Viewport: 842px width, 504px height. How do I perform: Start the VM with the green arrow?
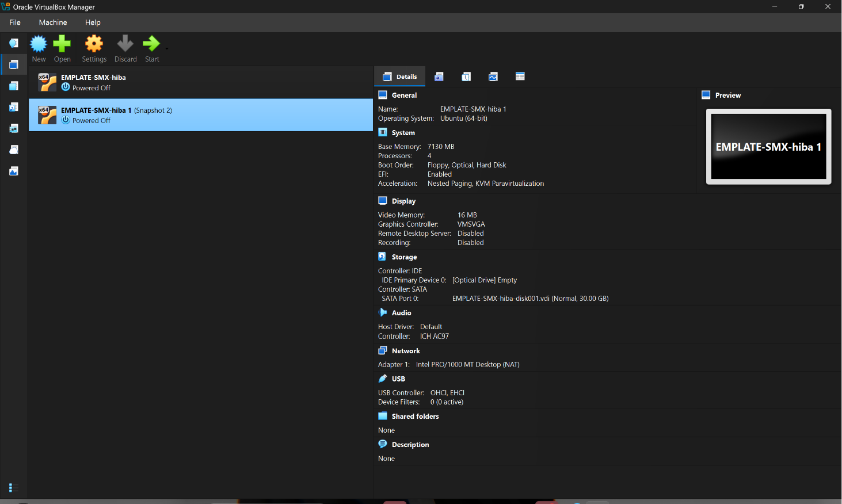pos(151,44)
